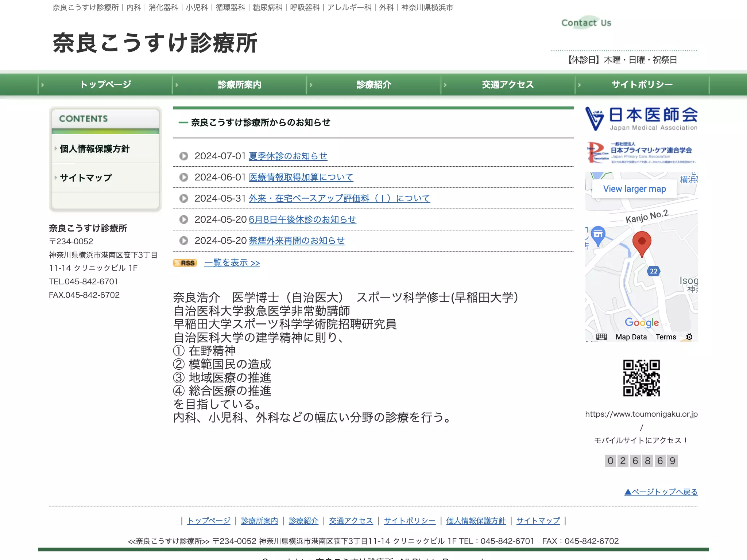This screenshot has width=747, height=560.
Task: Open the Japan Medical Association logo banner
Action: (x=641, y=119)
